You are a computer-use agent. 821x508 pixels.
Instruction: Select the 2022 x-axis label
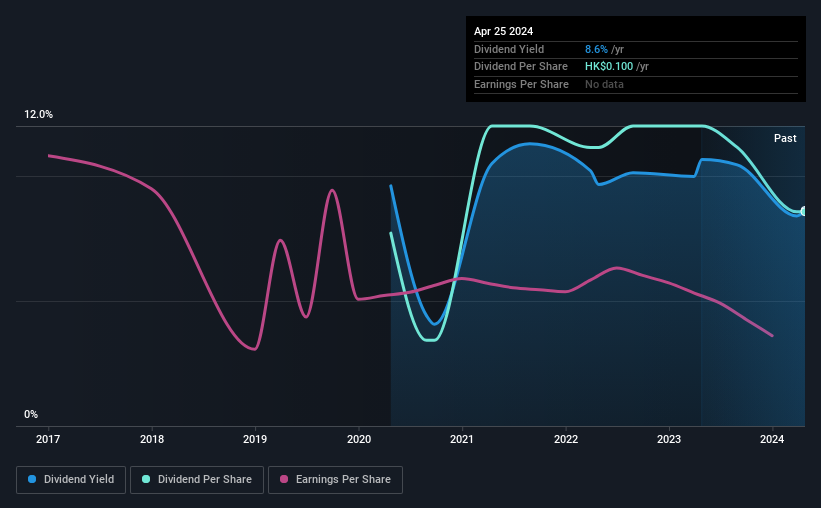click(566, 439)
